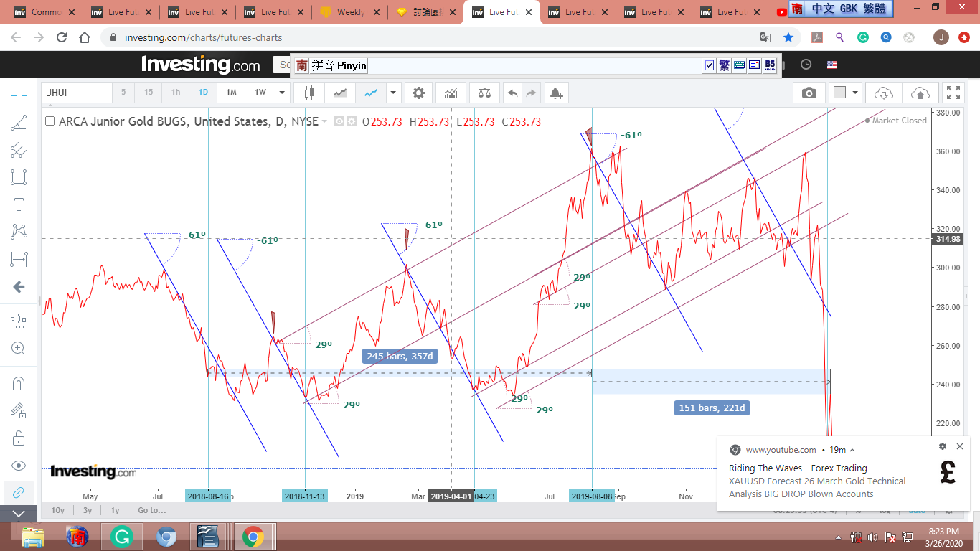Click the JHUI symbol input field

pyautogui.click(x=77, y=93)
